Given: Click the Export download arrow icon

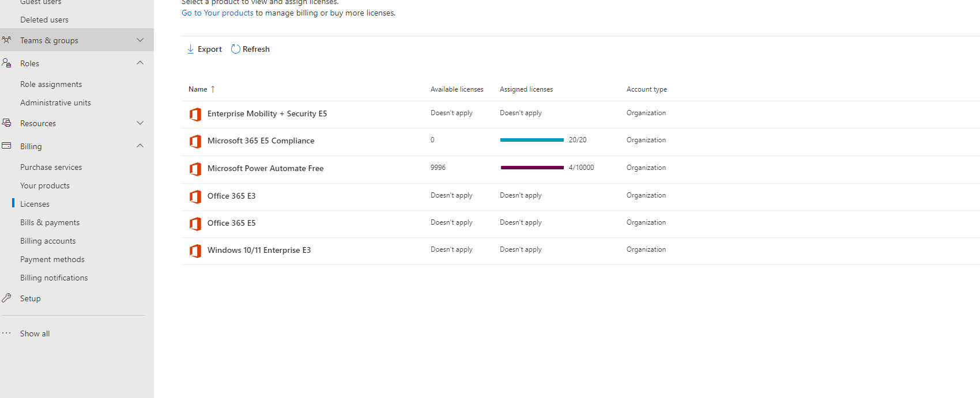Looking at the screenshot, I should [190, 49].
